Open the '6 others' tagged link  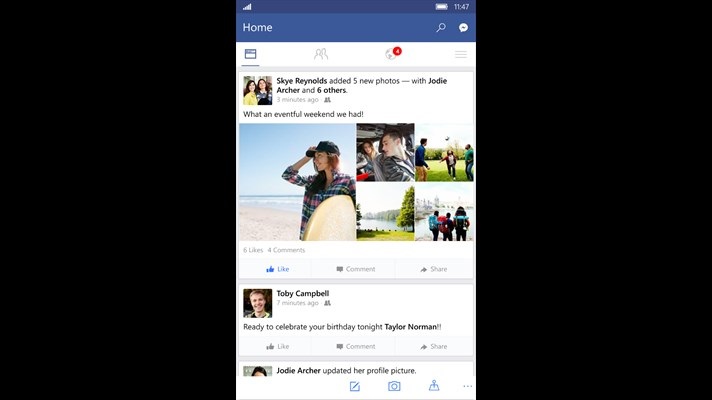pos(331,90)
